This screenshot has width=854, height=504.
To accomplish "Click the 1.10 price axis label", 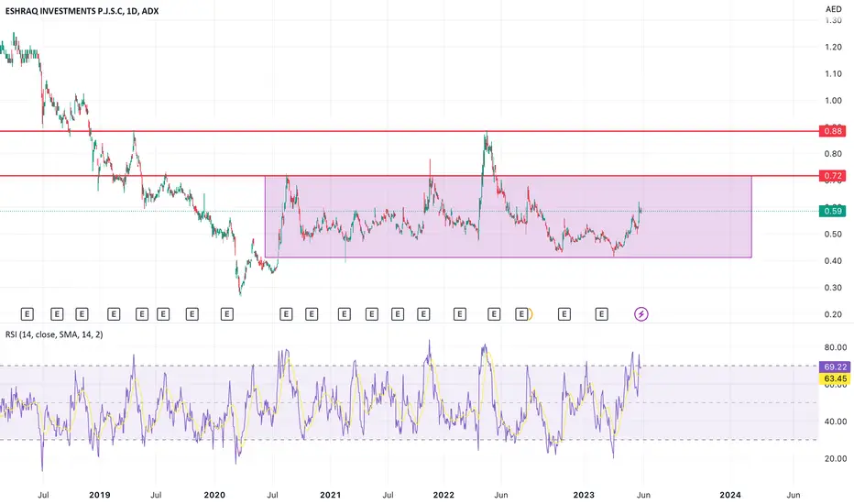I will click(833, 73).
